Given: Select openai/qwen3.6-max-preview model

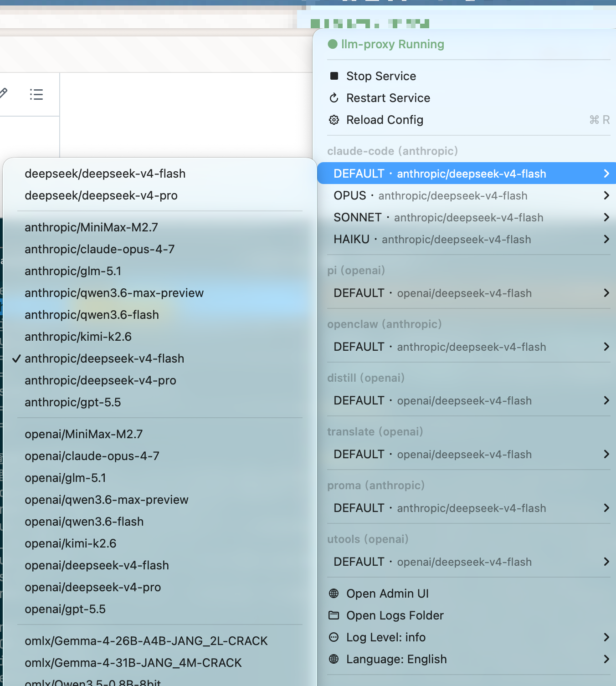Looking at the screenshot, I should 159,500.
